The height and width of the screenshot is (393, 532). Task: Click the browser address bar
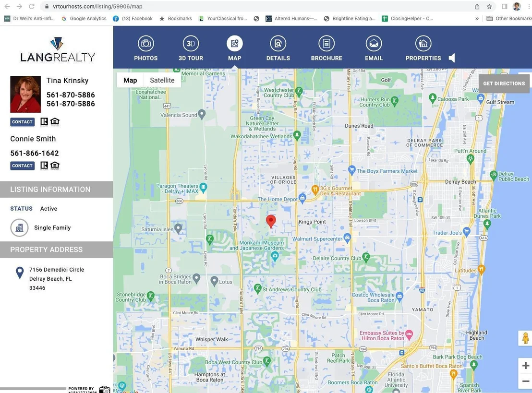click(x=258, y=6)
